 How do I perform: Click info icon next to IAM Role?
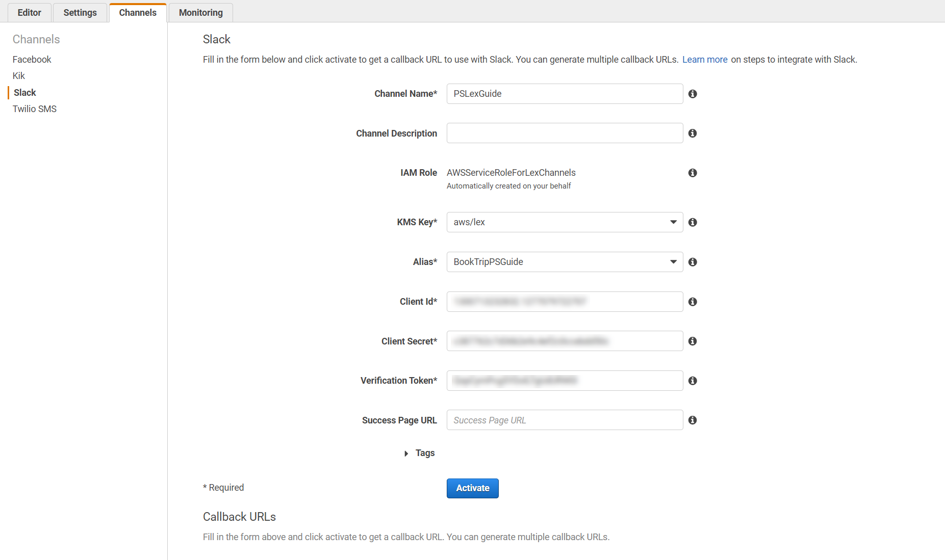[x=693, y=173]
